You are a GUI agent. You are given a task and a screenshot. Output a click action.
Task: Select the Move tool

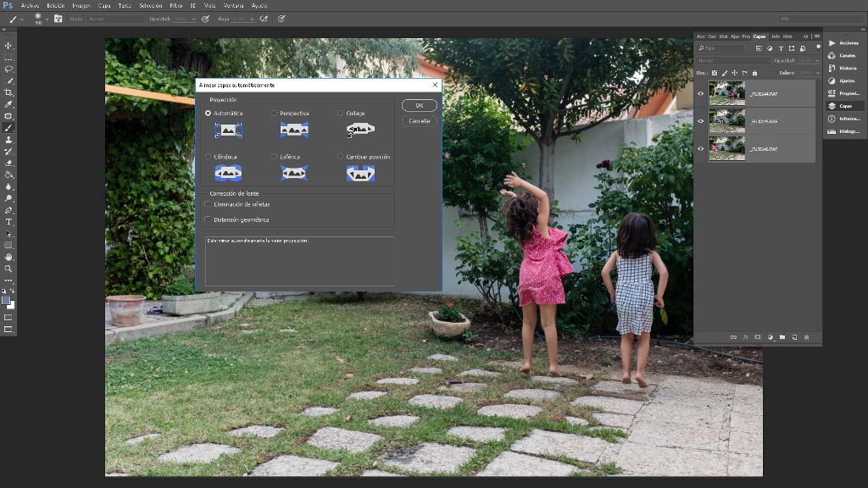coord(8,46)
